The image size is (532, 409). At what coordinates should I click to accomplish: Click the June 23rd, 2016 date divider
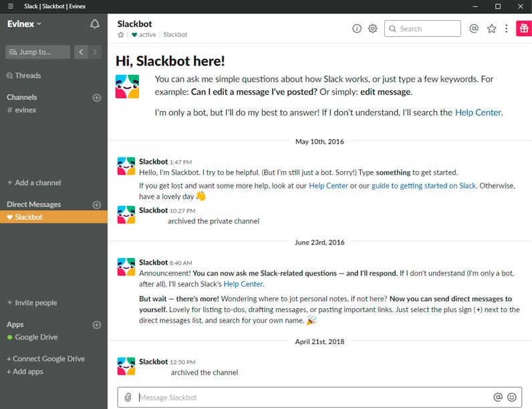click(319, 243)
